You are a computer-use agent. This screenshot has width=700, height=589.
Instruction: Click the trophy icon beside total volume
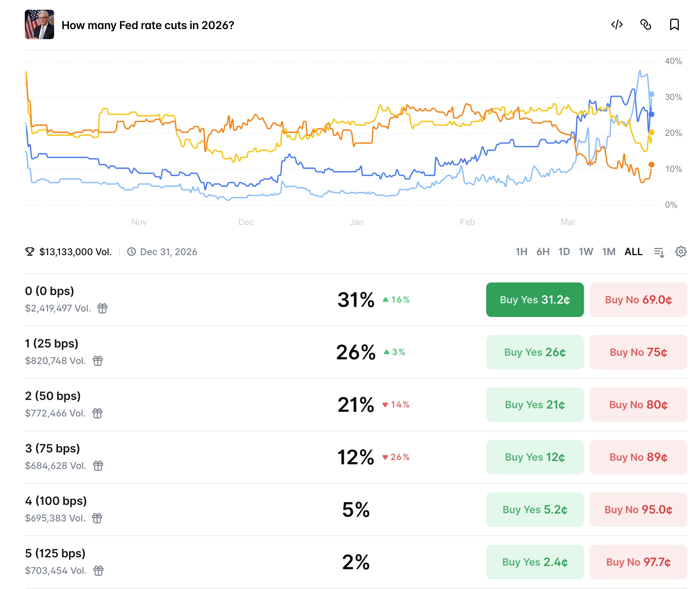(30, 252)
